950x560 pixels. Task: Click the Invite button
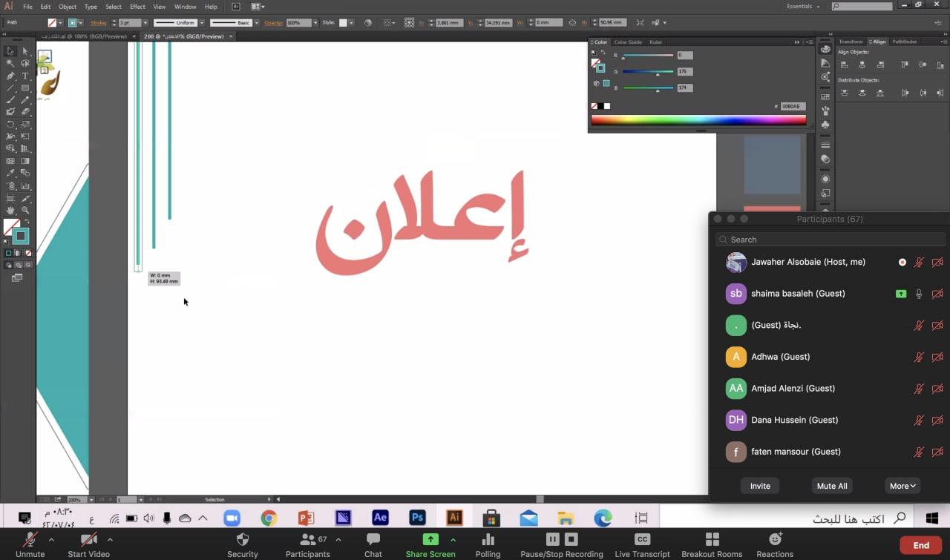760,486
